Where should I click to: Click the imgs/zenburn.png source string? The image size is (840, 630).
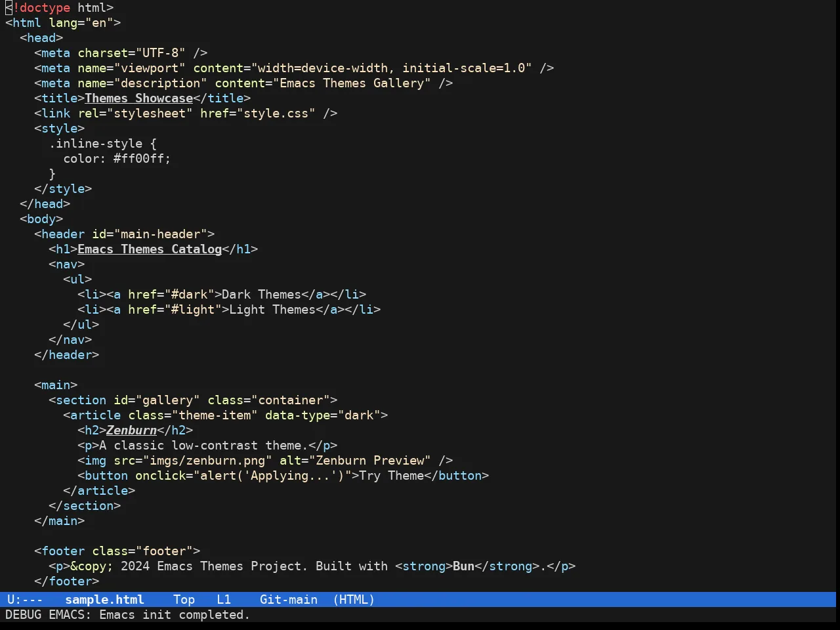point(207,460)
